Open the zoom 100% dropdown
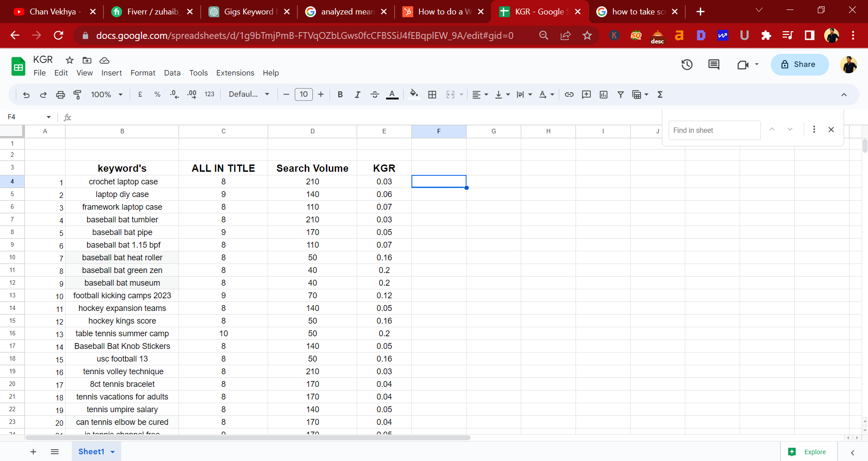Screen dimensions: 868x461 [107, 94]
